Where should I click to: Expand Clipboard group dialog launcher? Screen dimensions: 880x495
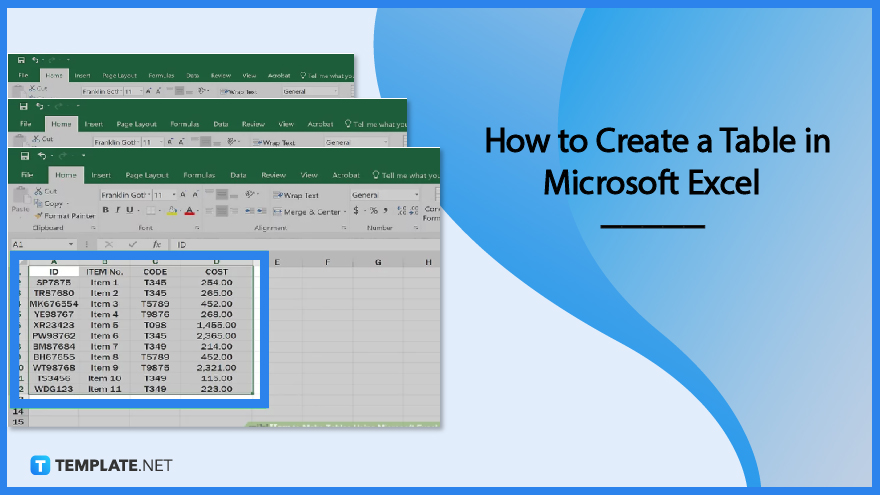click(x=93, y=228)
